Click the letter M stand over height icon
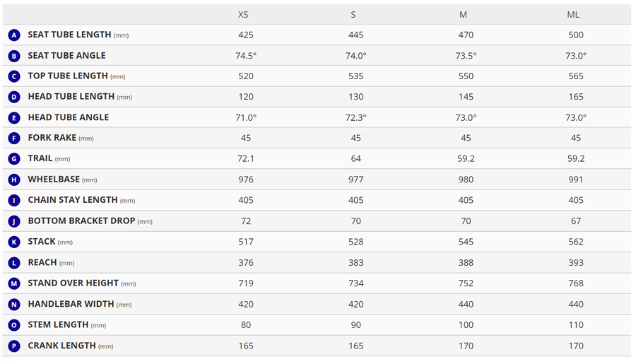Viewport: 636px width, 364px height. pyautogui.click(x=14, y=283)
